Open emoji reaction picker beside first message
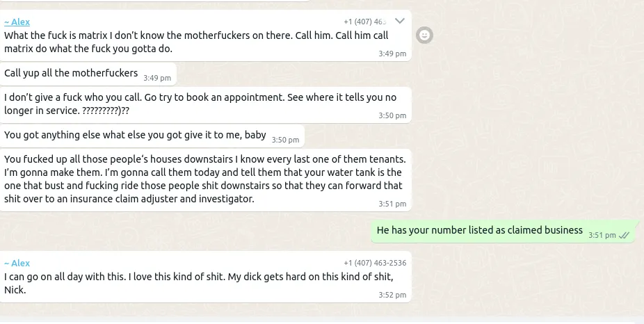Image resolution: width=644 pixels, height=324 pixels. (424, 34)
